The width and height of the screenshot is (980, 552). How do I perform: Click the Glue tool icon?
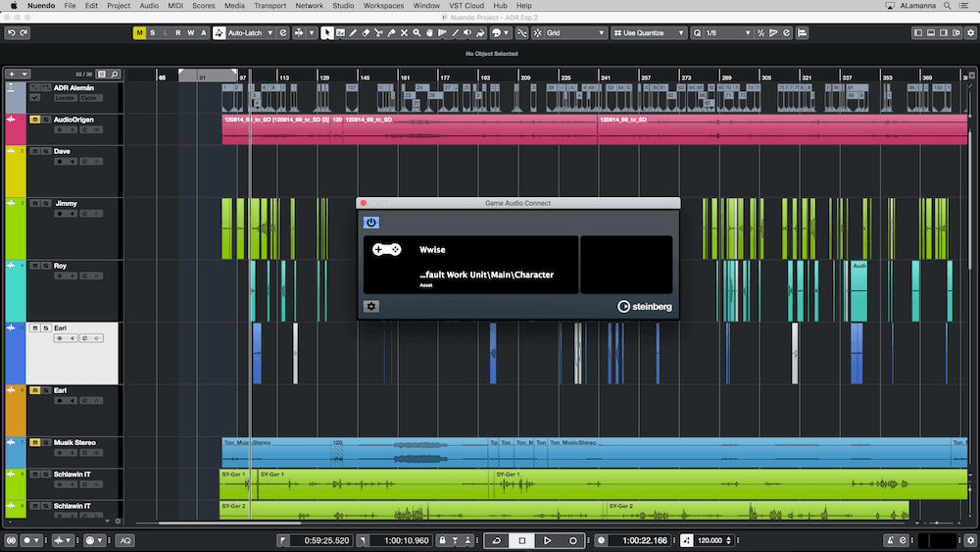391,32
